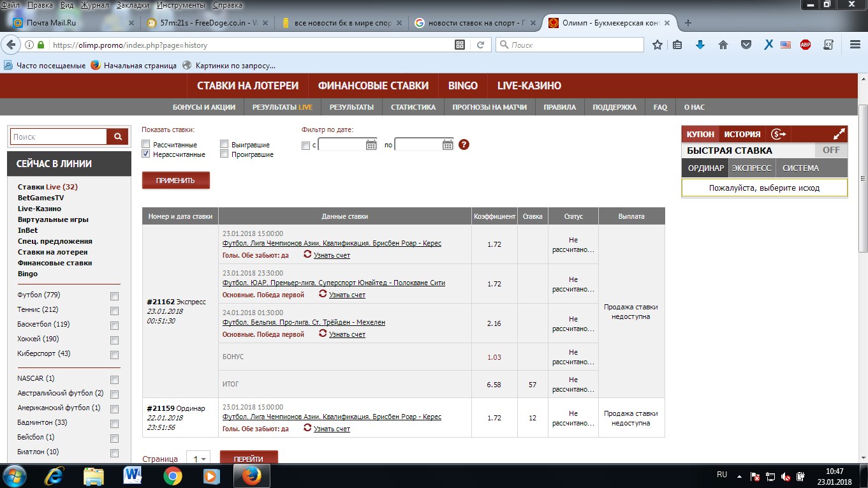Open the Суперспорт Юнайтед - Полокване Сити match link

click(x=334, y=283)
